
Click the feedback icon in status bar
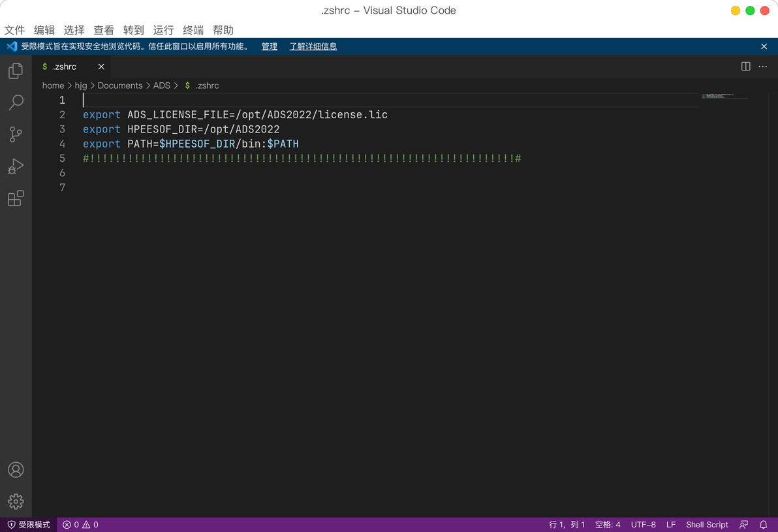pyautogui.click(x=743, y=525)
